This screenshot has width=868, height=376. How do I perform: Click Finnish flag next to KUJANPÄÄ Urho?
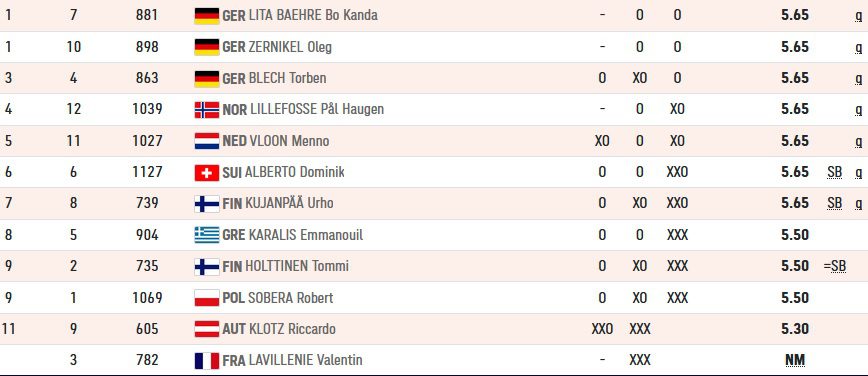click(206, 204)
